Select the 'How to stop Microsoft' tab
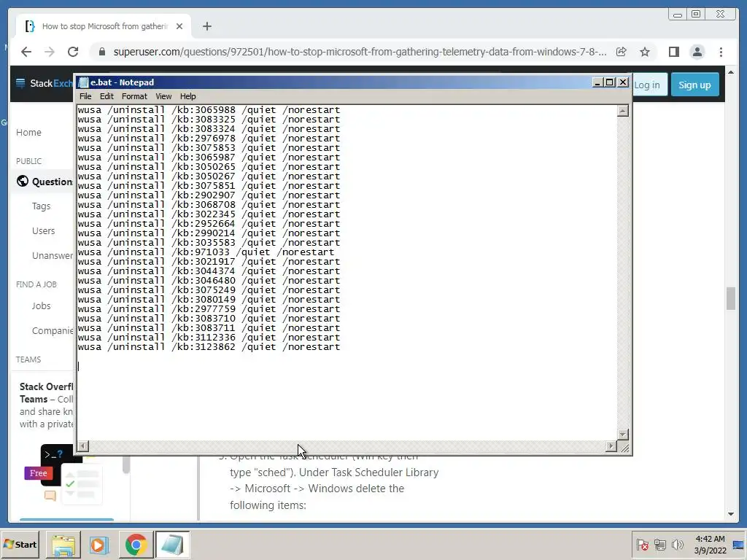This screenshot has height=560, width=747. (104, 26)
